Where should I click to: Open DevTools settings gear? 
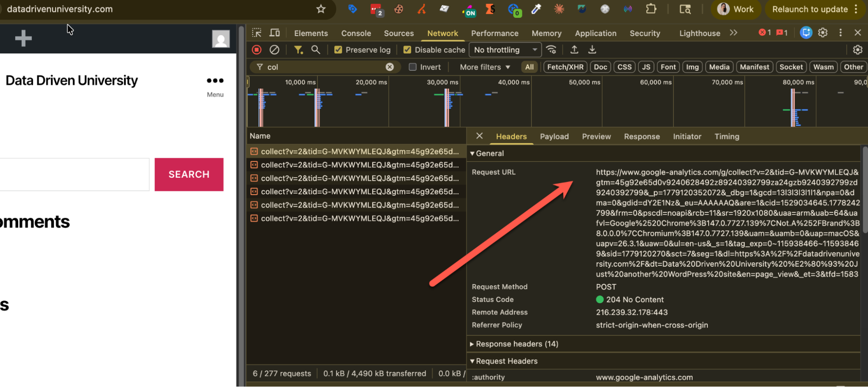[823, 33]
